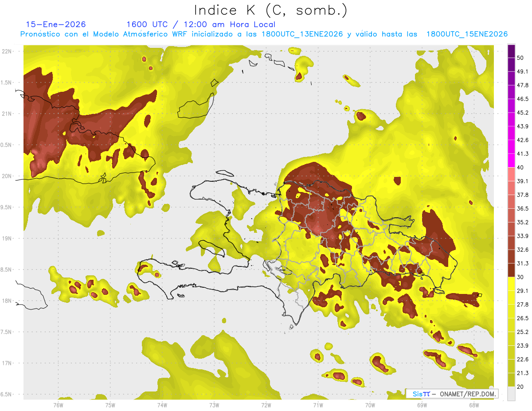Click the '32.6' value on the color scale
This screenshot has height=411, width=532.
click(522, 250)
